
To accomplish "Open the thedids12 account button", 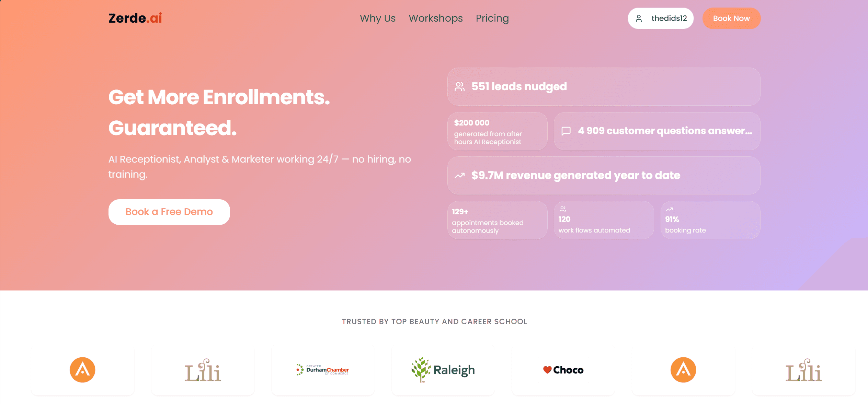I will point(661,19).
